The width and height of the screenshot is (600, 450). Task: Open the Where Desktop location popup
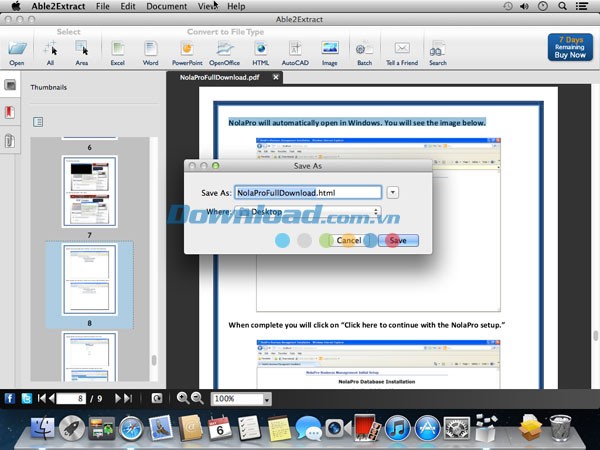tap(307, 211)
